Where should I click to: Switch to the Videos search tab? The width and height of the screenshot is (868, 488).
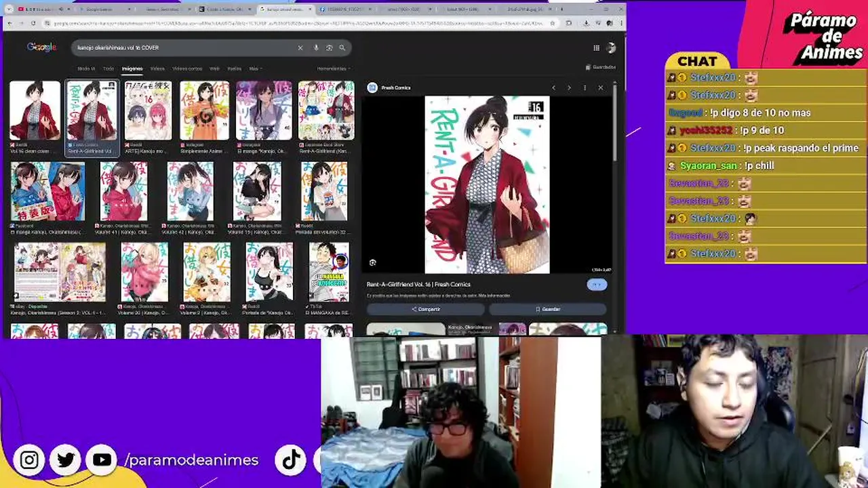click(x=157, y=68)
